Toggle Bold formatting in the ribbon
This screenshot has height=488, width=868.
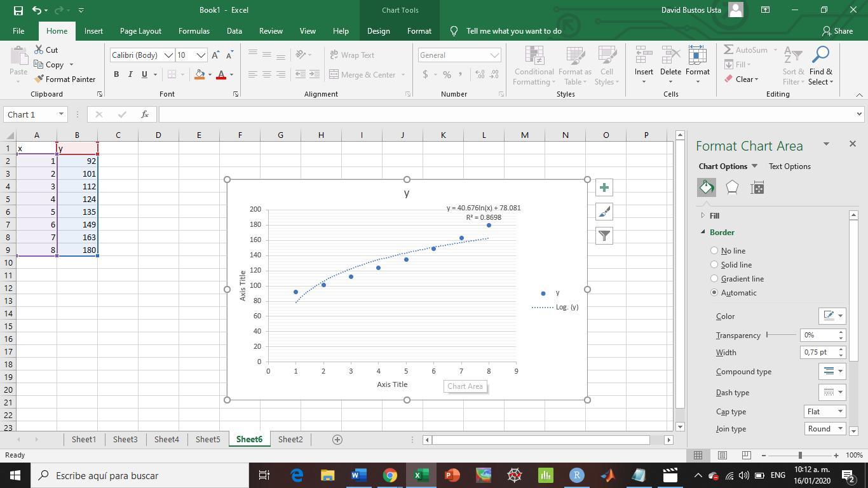pyautogui.click(x=116, y=74)
